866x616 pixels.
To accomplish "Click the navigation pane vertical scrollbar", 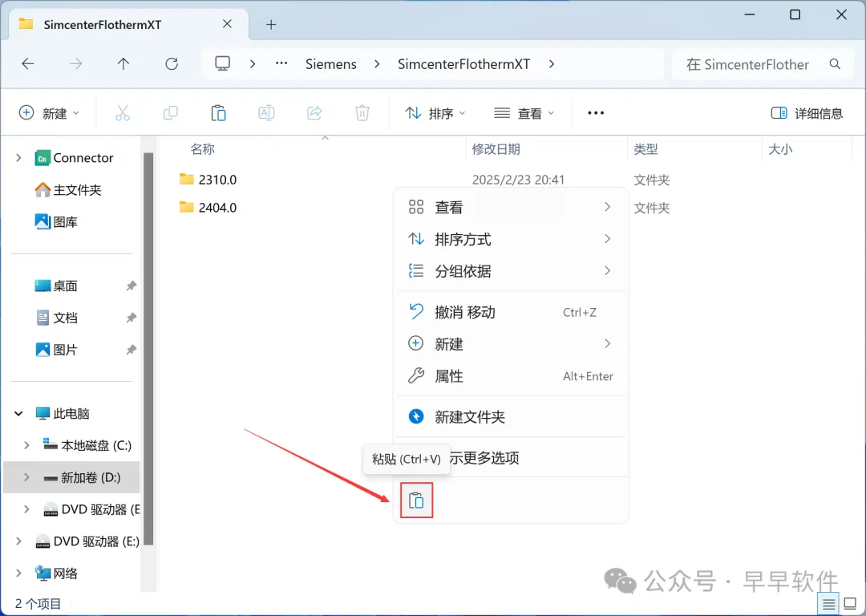I will pyautogui.click(x=148, y=348).
